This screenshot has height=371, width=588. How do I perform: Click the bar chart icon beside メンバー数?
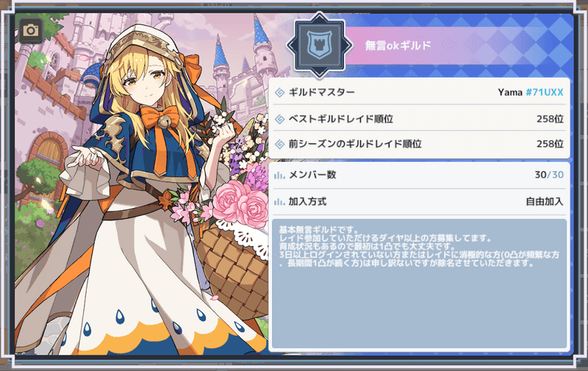[x=279, y=175]
